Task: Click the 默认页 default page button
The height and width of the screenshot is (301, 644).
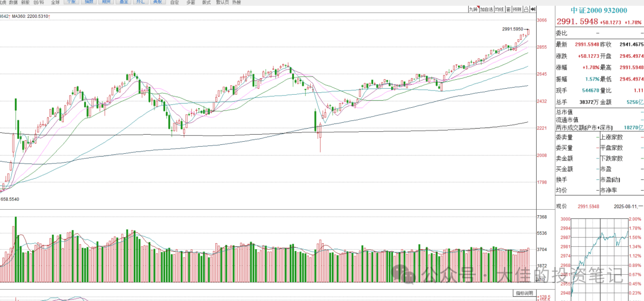Action: pos(222,2)
